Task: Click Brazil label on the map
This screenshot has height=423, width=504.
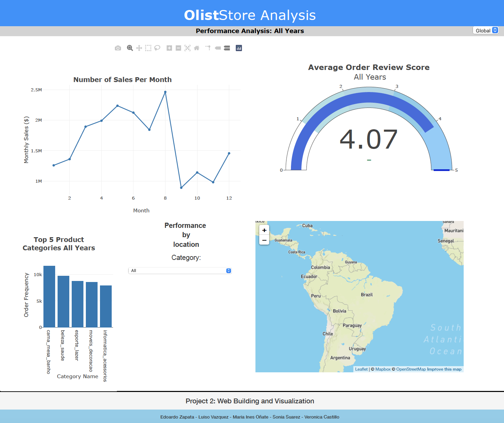Action: tap(367, 295)
